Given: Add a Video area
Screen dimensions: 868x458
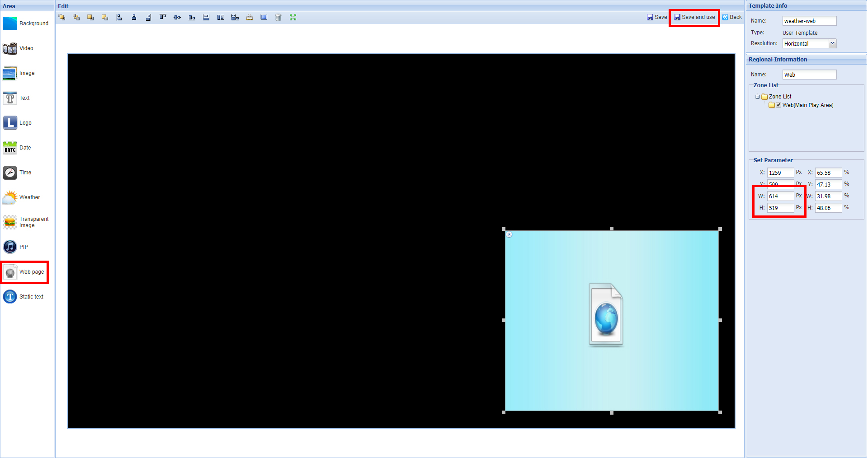Looking at the screenshot, I should (18, 48).
